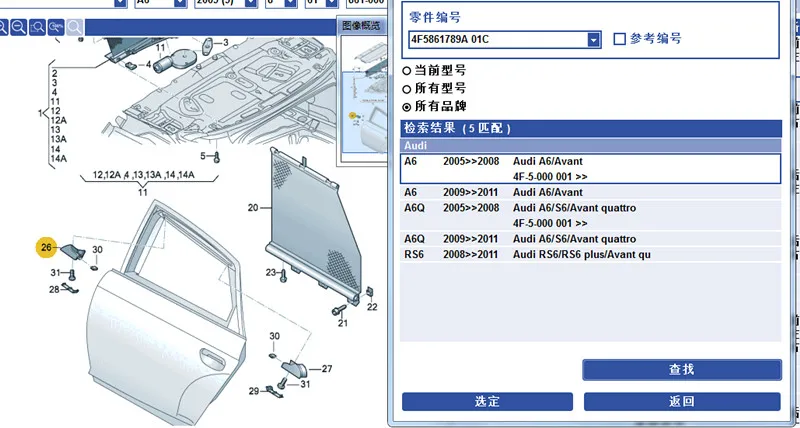The height and width of the screenshot is (428, 800).
Task: Select result row A6Q 2005>>2008
Action: click(591, 215)
